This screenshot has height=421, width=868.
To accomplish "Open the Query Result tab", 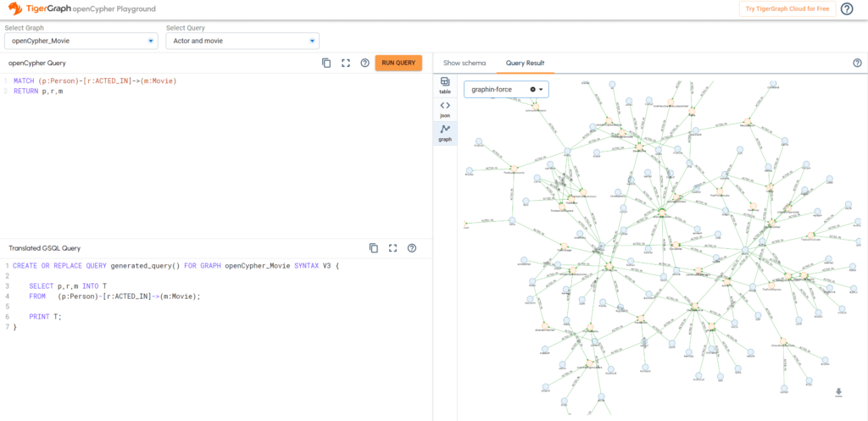I will point(525,63).
